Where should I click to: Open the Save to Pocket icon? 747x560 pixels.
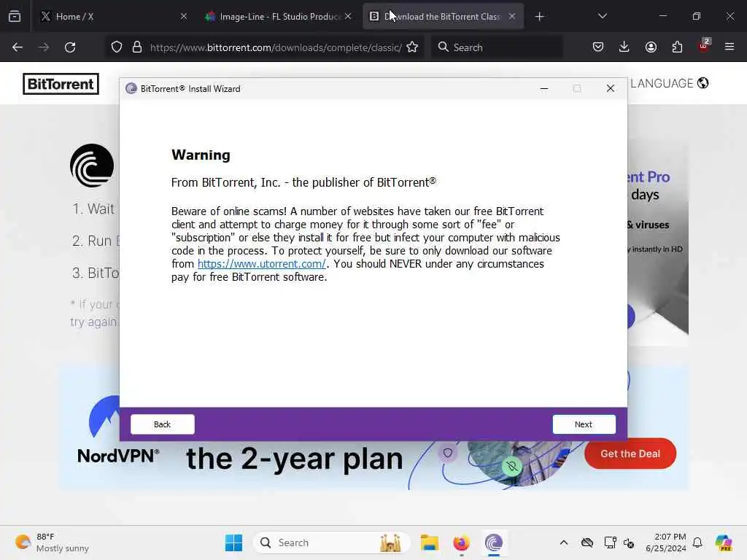point(598,47)
